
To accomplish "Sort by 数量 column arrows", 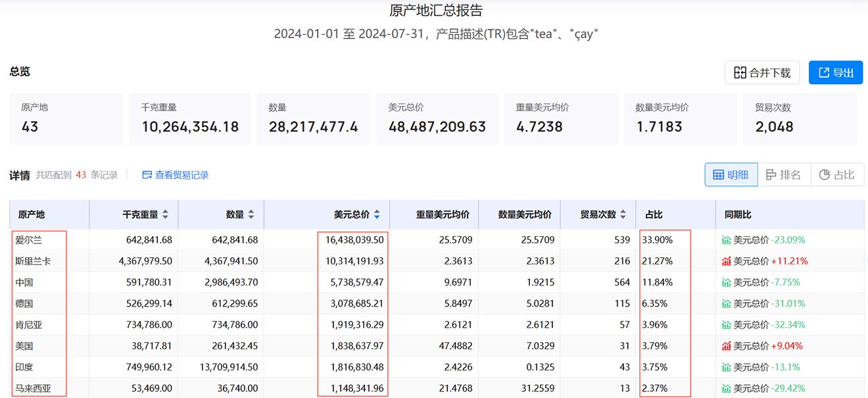I will (x=251, y=214).
